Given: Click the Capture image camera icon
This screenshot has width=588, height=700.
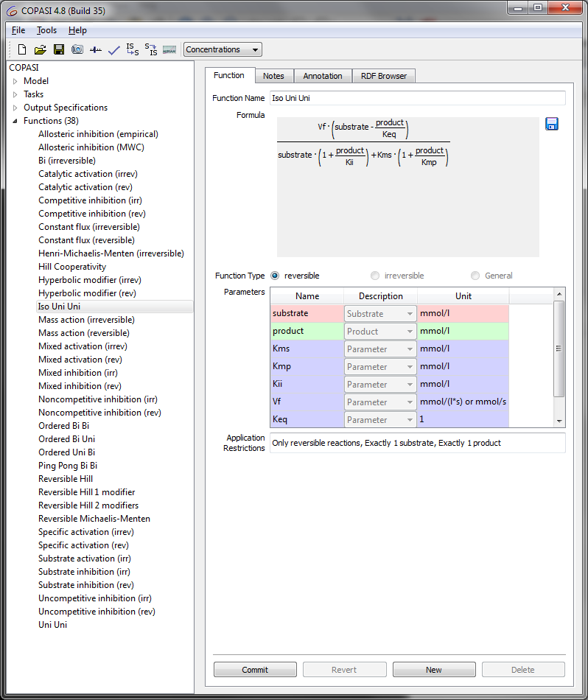Looking at the screenshot, I should point(77,50).
